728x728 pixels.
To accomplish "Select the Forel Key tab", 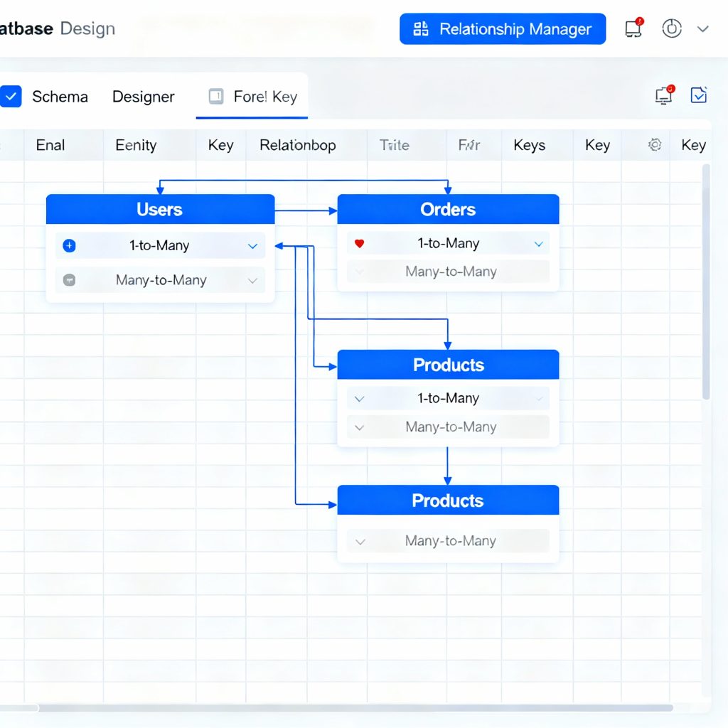I will [x=265, y=97].
